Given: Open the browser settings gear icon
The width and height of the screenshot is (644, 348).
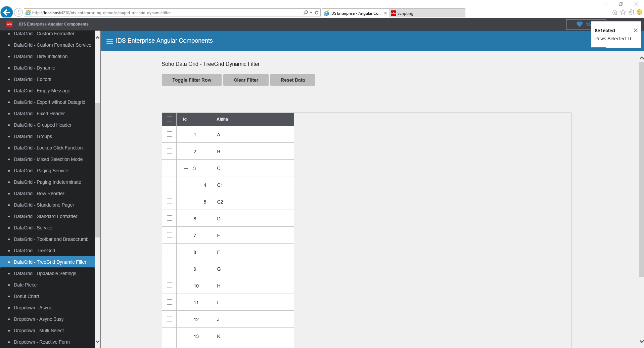Looking at the screenshot, I should (631, 12).
